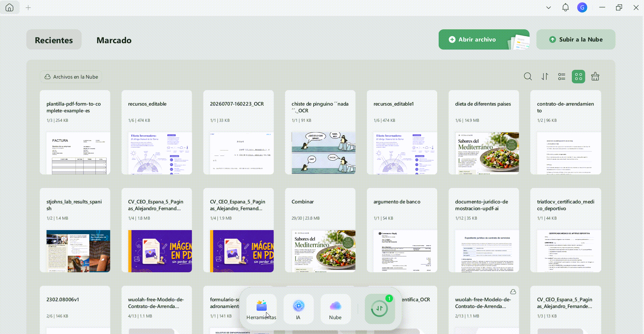This screenshot has width=644, height=334.
Task: Open the chiste de pinguino OCR file
Action: (320, 132)
